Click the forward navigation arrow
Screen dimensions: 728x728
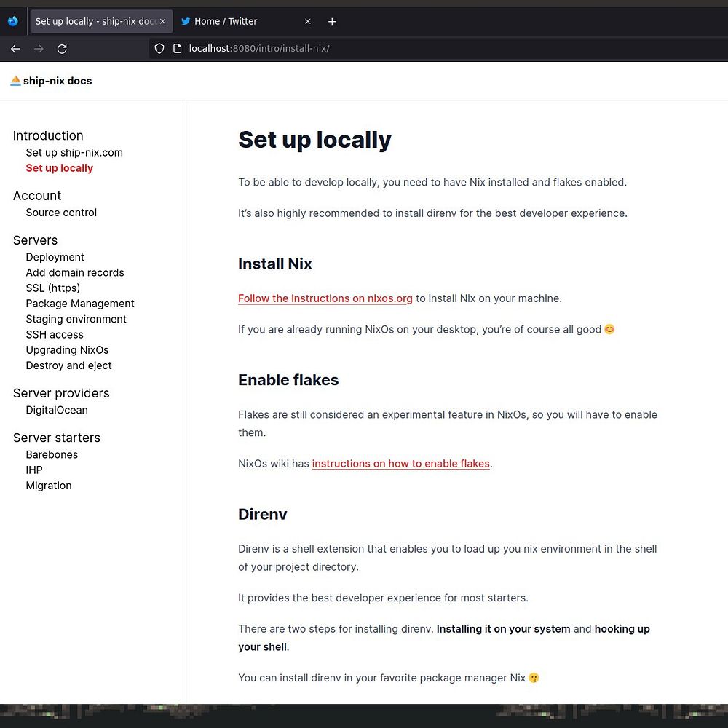coord(39,49)
